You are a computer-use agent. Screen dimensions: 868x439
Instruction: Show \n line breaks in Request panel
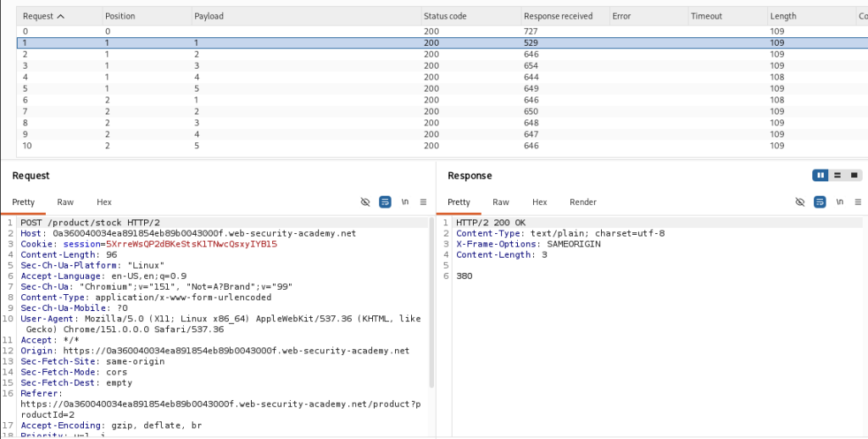point(405,202)
